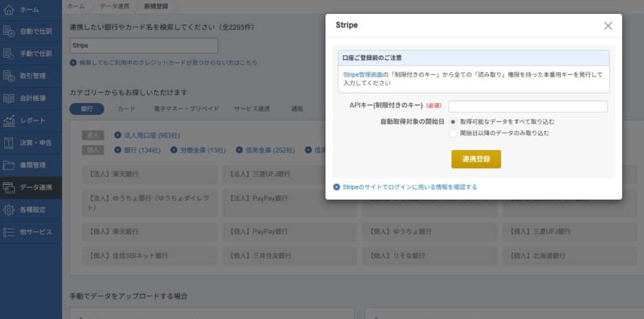Switch to the サービス連携 category tab
Image resolution: width=644 pixels, height=319 pixels.
[x=252, y=109]
